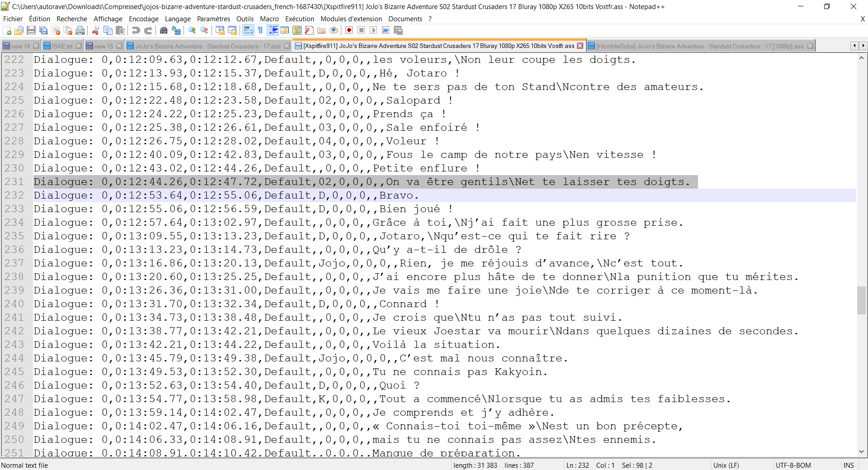
Task: Open the ? help menu
Action: (430, 19)
